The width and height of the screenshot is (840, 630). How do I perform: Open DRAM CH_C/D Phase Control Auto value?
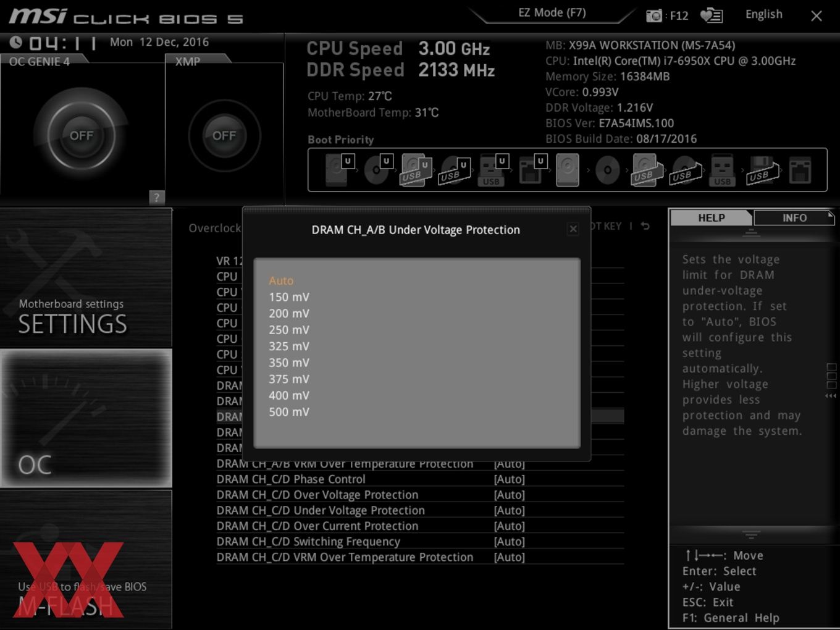tap(509, 479)
